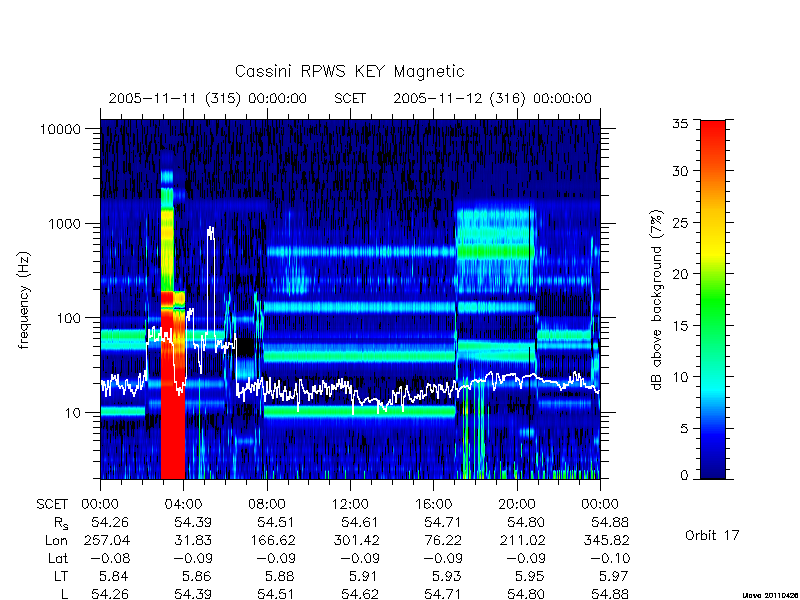Click the 35 label on the color scale

click(x=680, y=124)
